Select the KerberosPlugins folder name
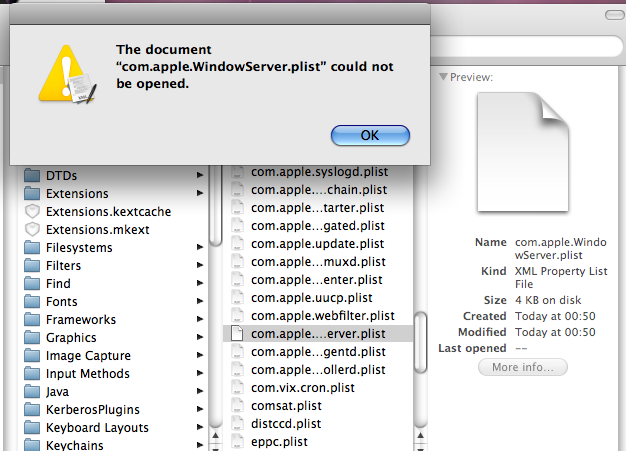This screenshot has height=451, width=626. (x=93, y=409)
